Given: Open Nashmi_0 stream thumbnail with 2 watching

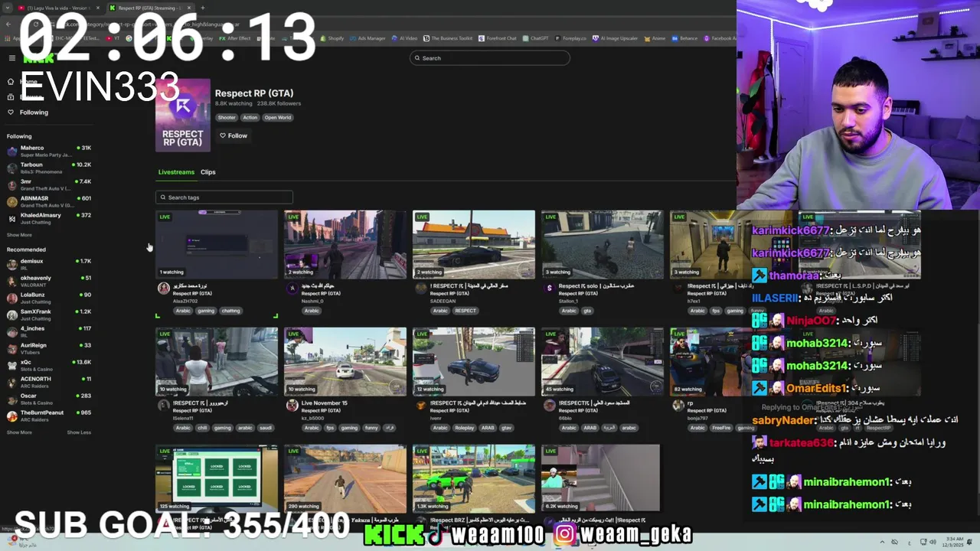Looking at the screenshot, I should [x=345, y=244].
